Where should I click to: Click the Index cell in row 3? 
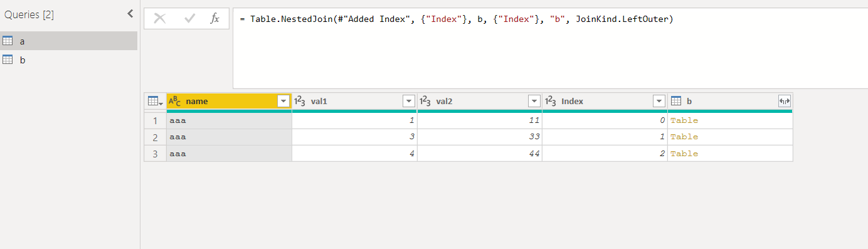click(605, 154)
